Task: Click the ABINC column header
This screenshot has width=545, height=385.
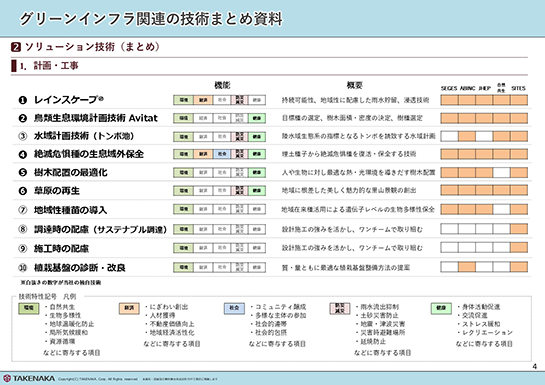Action: [x=467, y=88]
